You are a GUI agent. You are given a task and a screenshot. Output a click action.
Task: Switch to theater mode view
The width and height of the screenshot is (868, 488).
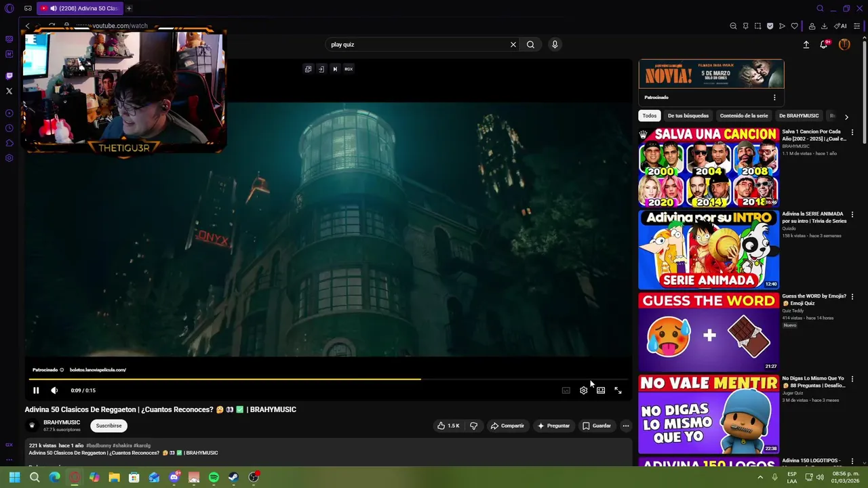[601, 390]
